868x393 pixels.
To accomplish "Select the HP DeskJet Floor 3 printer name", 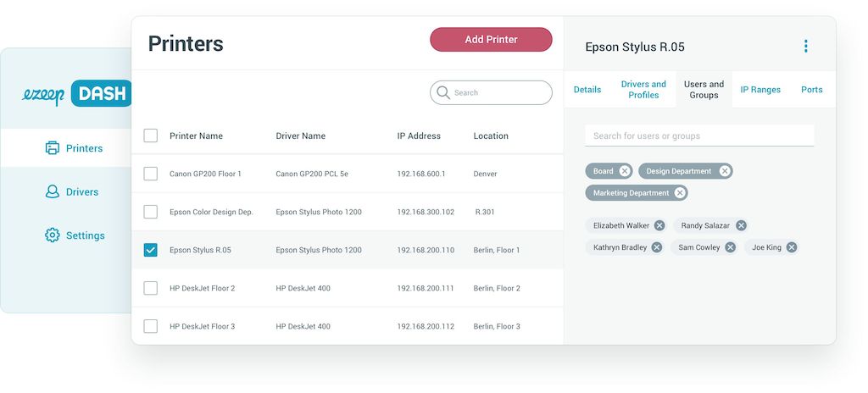I will click(202, 326).
